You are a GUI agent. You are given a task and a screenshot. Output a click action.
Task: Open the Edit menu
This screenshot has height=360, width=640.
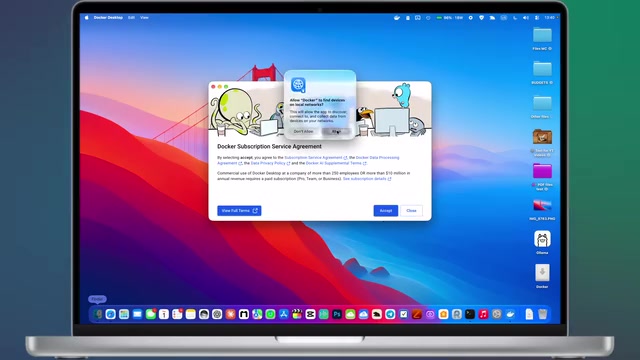[131, 18]
